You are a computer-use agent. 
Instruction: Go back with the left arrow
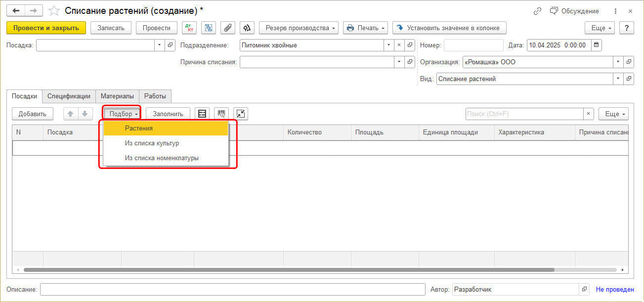click(x=16, y=11)
